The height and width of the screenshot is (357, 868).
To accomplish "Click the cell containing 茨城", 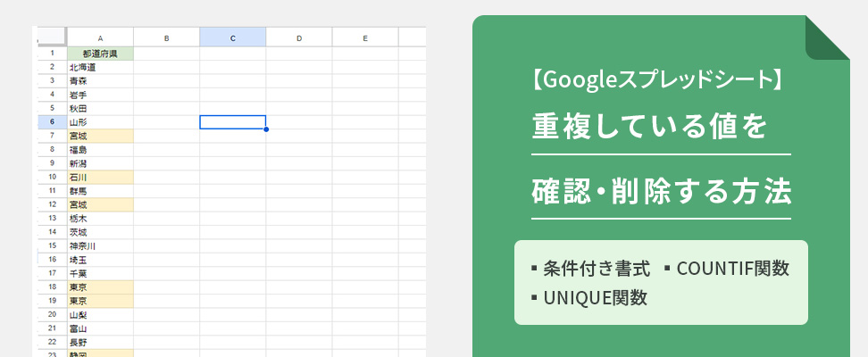I will pyautogui.click(x=100, y=232).
